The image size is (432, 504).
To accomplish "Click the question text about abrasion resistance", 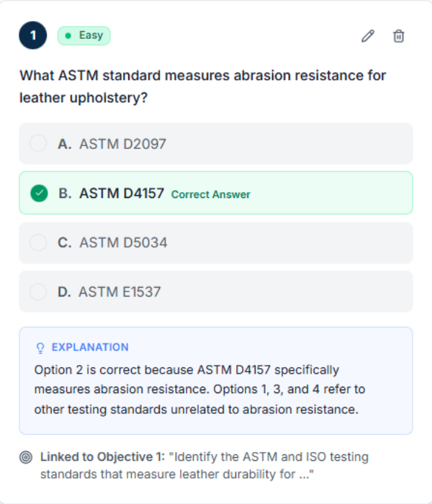I will pos(203,86).
